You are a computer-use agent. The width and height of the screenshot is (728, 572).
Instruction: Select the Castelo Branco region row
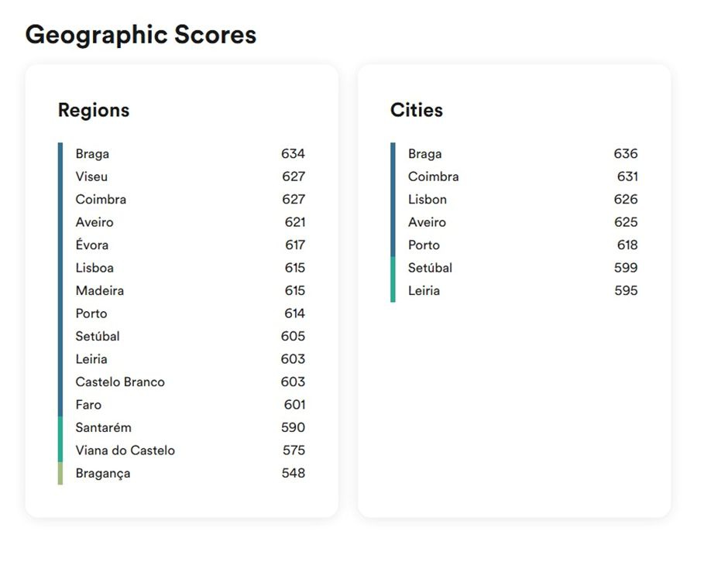tap(120, 382)
